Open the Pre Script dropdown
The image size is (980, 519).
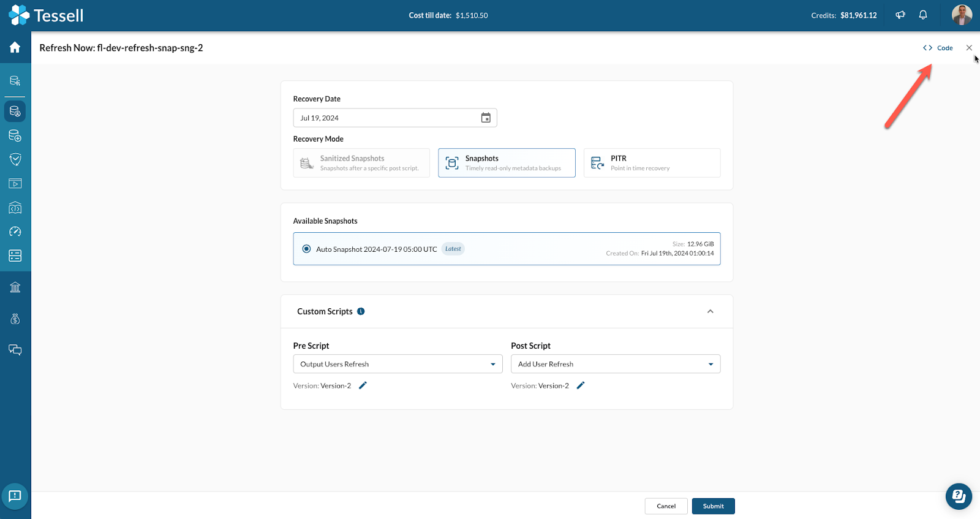398,364
